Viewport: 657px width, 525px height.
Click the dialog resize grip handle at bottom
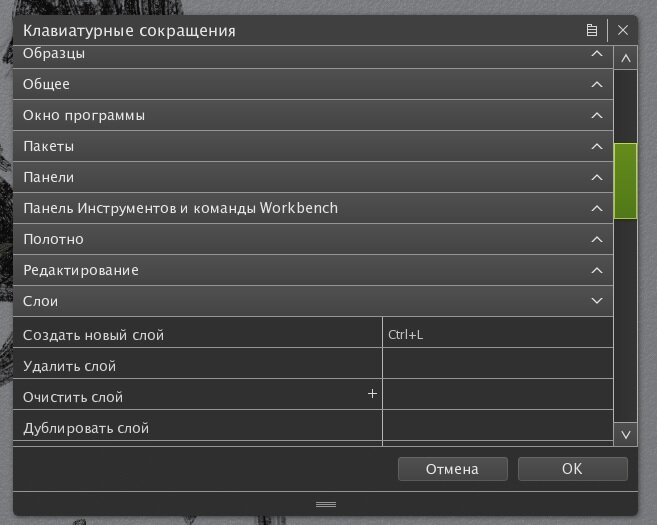pyautogui.click(x=326, y=504)
